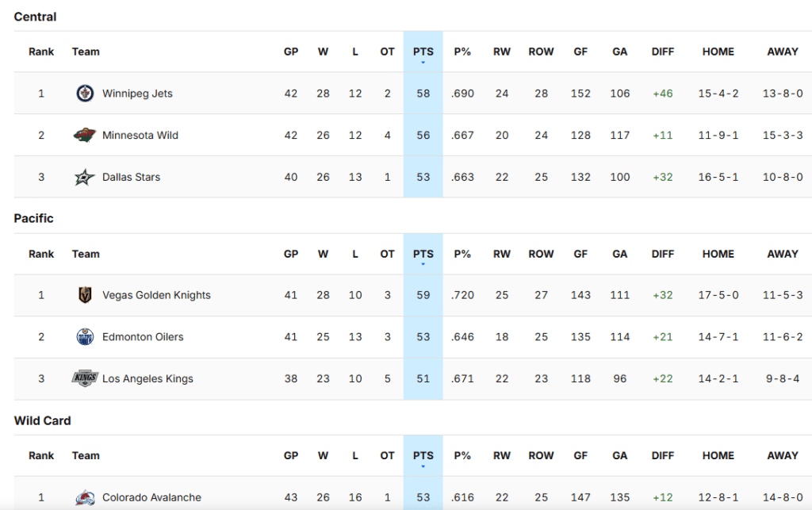Open the Los Angeles Kings team link
The image size is (812, 510).
[x=147, y=379]
